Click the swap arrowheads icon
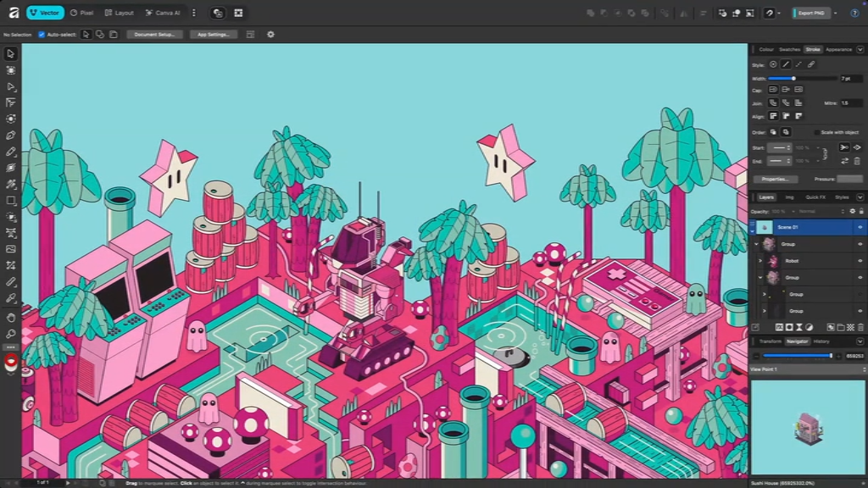Screen dimensions: 868x488 pos(845,161)
